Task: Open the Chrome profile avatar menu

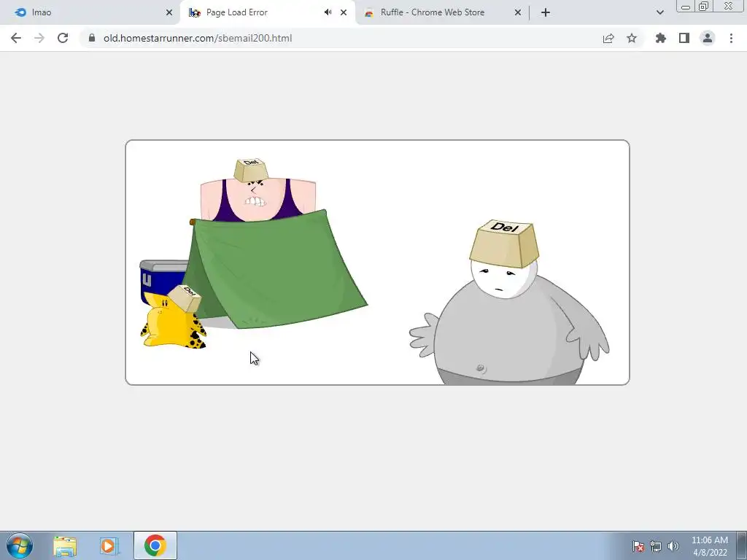Action: (x=708, y=38)
